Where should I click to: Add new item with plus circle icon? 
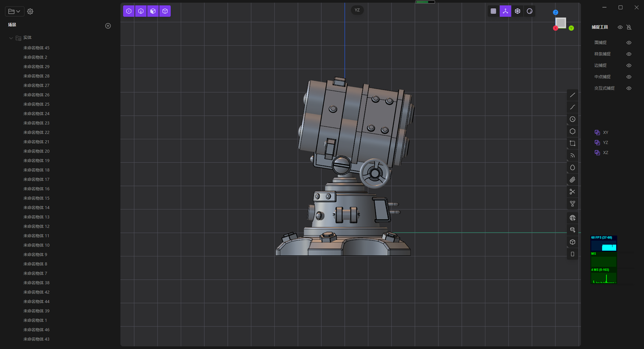click(x=108, y=26)
